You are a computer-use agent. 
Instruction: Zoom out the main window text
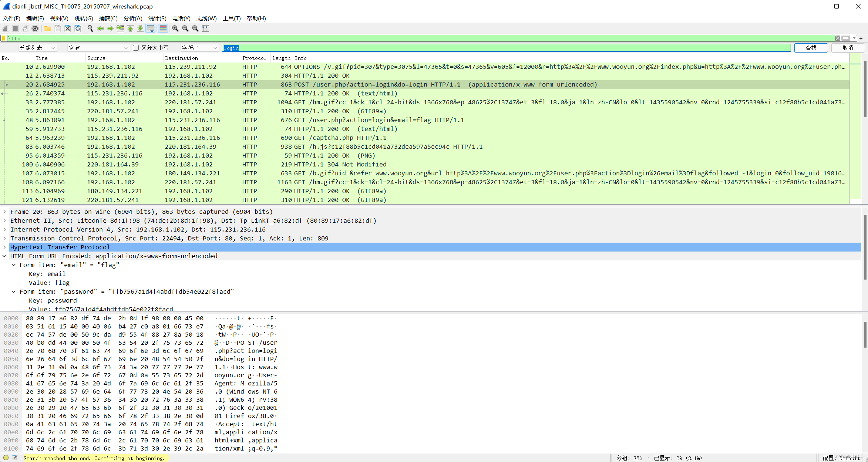tap(185, 28)
